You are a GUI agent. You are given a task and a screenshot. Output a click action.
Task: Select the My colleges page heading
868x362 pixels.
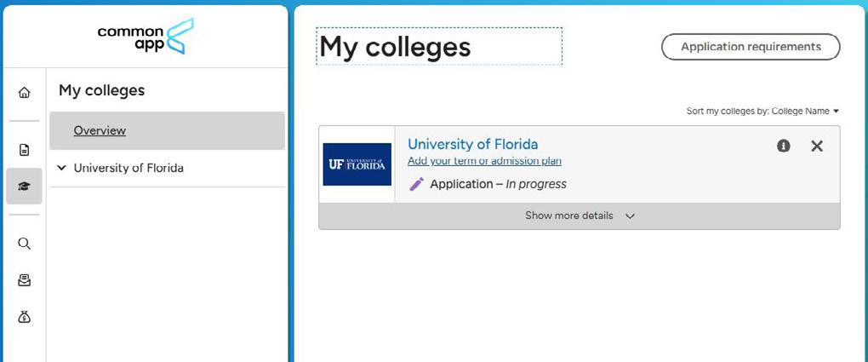[x=395, y=47]
